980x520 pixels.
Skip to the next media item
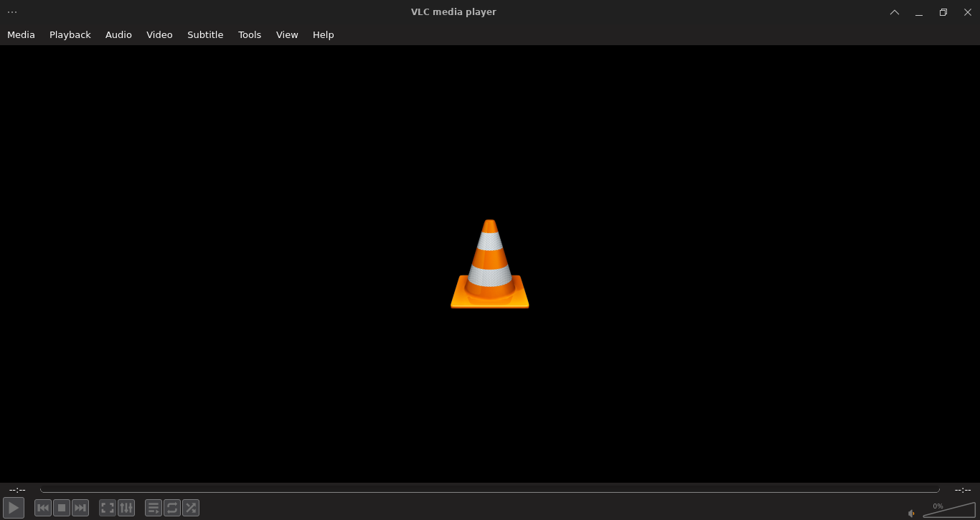coord(80,507)
